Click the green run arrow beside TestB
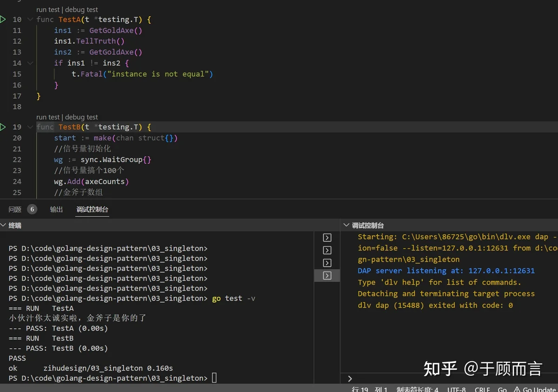The height and width of the screenshot is (392, 558). 3,127
